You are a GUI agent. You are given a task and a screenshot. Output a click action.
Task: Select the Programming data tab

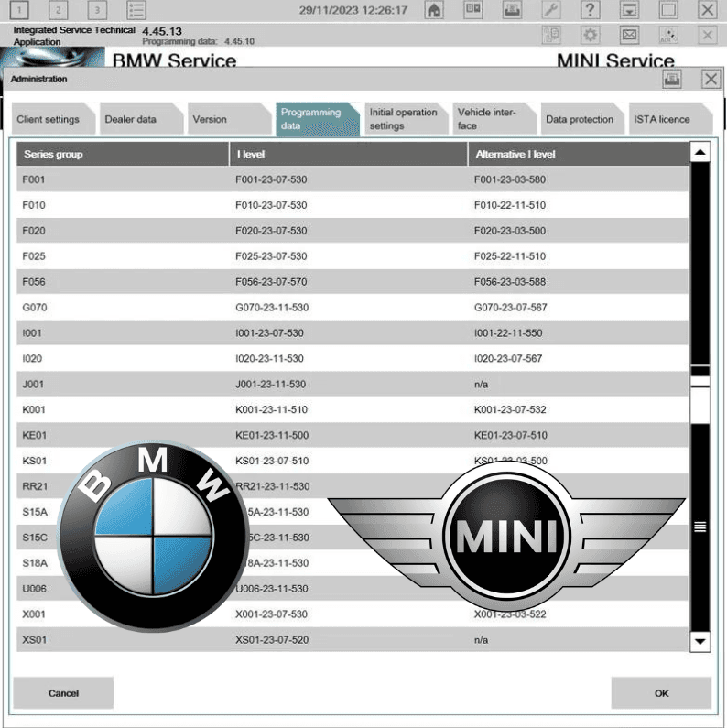[x=318, y=119]
